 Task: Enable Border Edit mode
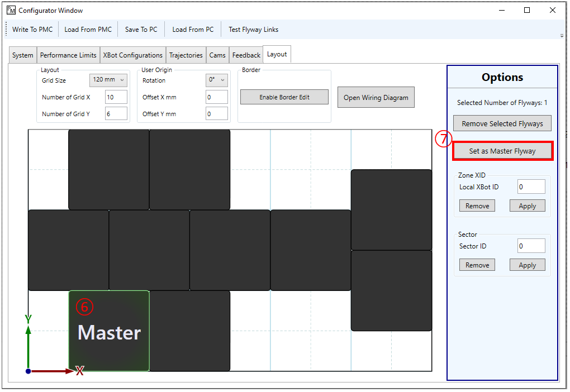pos(284,97)
